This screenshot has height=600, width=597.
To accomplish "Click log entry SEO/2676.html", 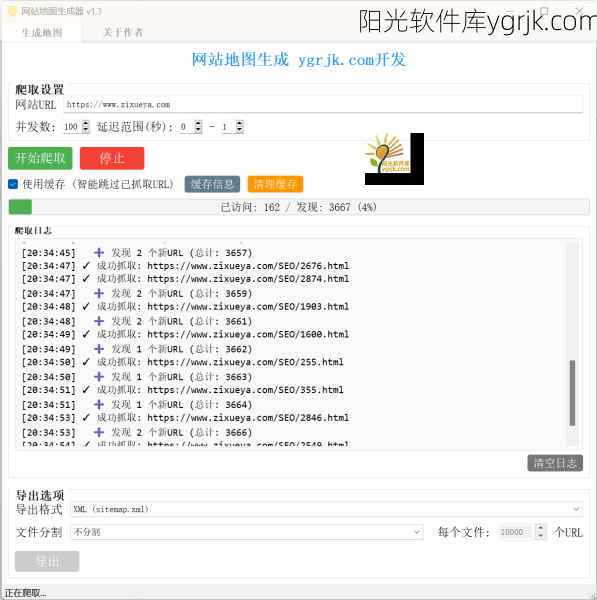I will (x=185, y=266).
